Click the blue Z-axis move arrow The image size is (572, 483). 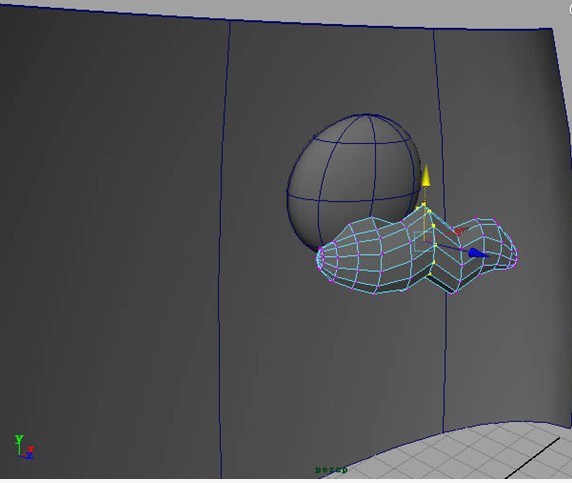click(x=478, y=253)
